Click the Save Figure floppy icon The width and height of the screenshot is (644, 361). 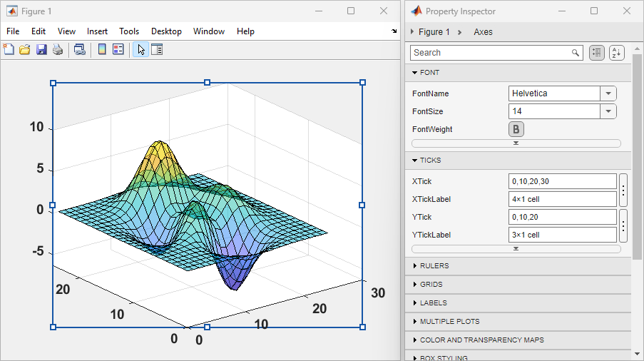point(41,50)
